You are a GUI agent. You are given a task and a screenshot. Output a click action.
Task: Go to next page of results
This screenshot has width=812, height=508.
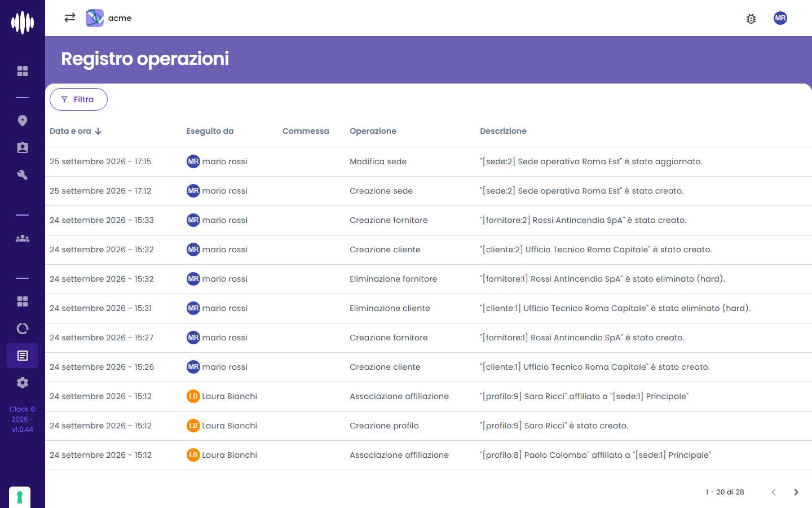796,492
